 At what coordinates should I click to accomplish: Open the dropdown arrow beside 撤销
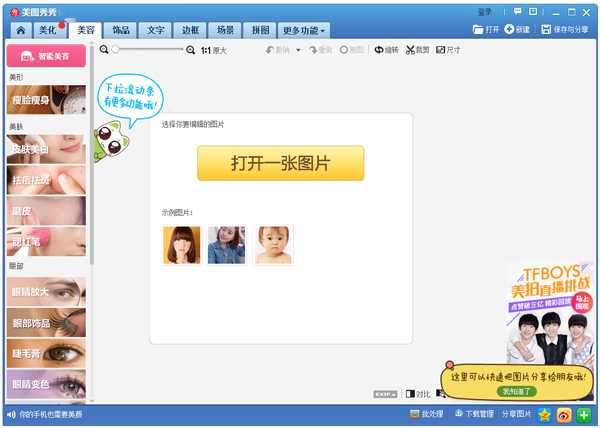pyautogui.click(x=299, y=49)
